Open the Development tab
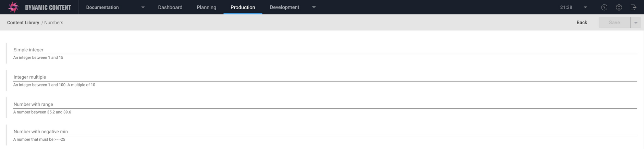The width and height of the screenshot is (644, 149). click(284, 7)
